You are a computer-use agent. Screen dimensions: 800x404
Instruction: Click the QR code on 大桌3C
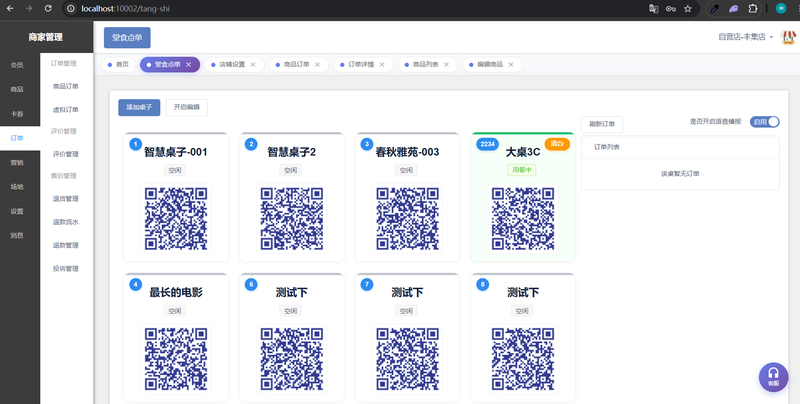coord(523,218)
